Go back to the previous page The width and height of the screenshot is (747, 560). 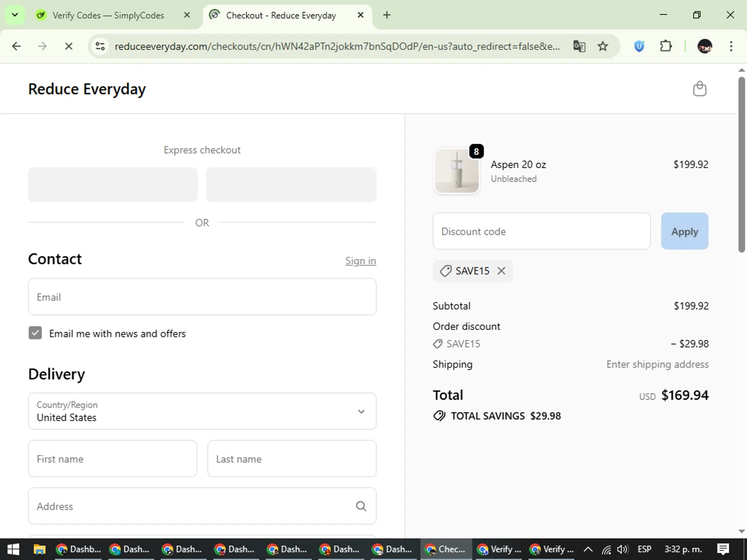click(x=16, y=46)
